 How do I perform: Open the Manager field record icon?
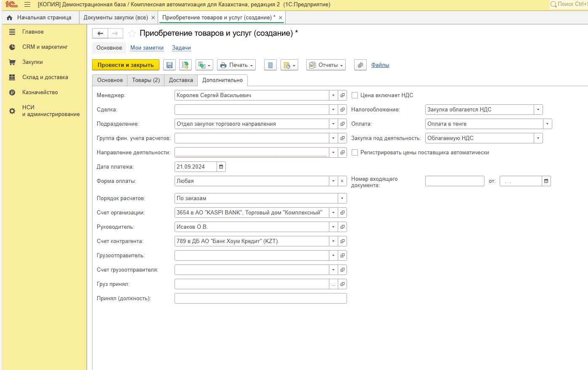[342, 95]
